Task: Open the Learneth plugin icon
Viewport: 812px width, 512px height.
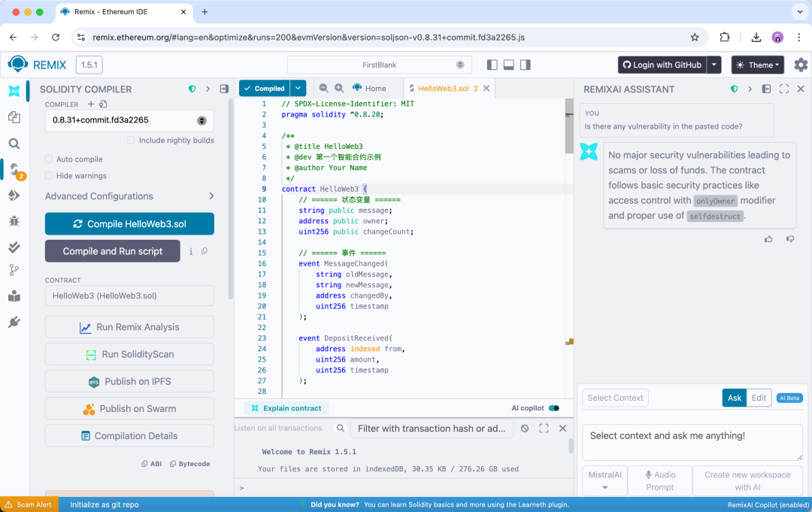Action: pyautogui.click(x=14, y=296)
